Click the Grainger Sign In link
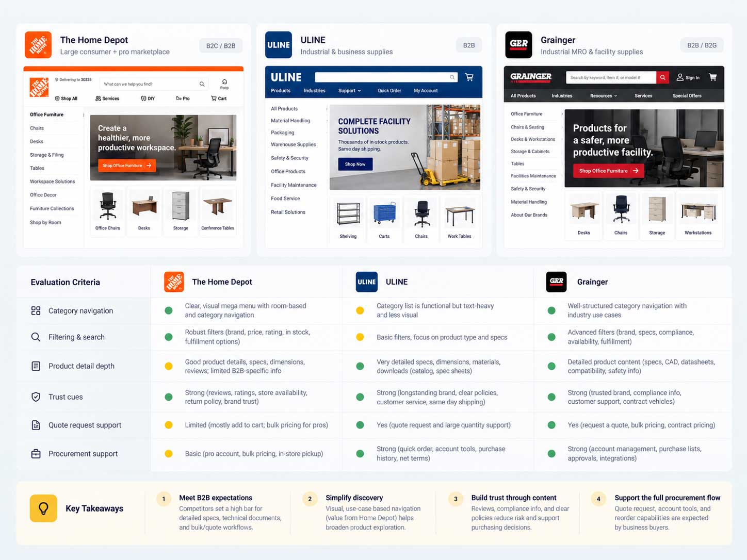This screenshot has height=560, width=747. 688,77
